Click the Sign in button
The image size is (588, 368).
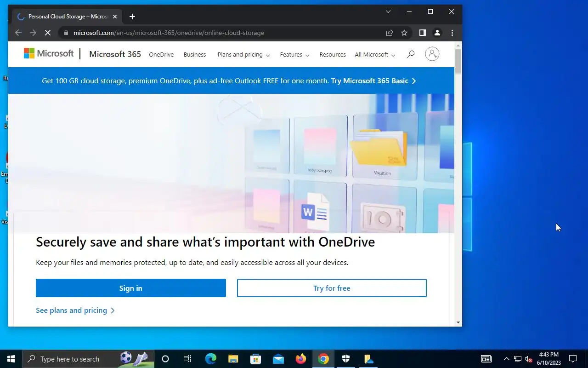(x=131, y=288)
